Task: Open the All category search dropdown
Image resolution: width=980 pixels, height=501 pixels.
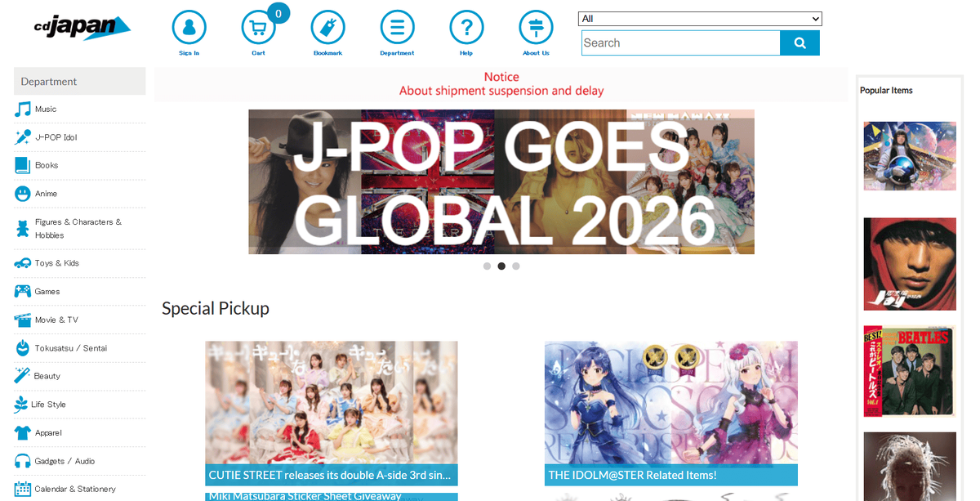Action: pos(700,19)
